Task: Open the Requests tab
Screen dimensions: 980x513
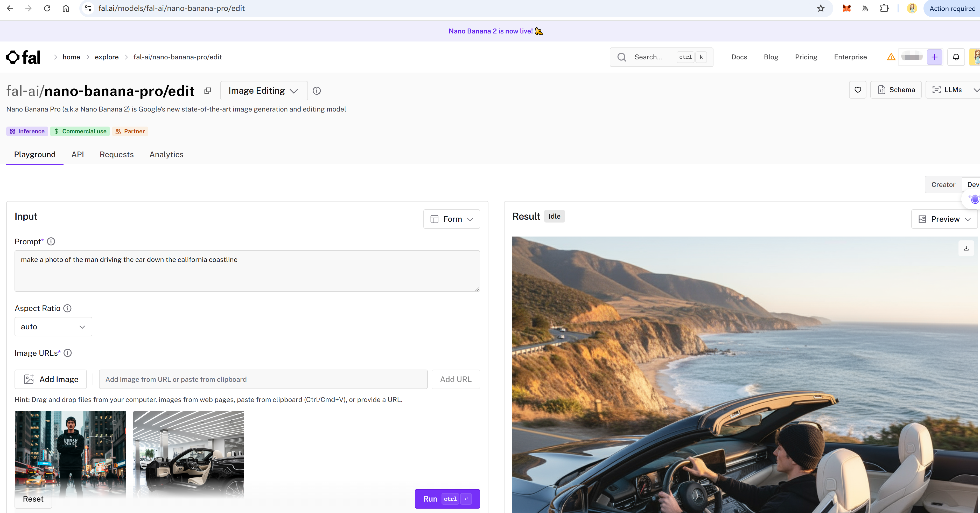Action: pyautogui.click(x=117, y=155)
